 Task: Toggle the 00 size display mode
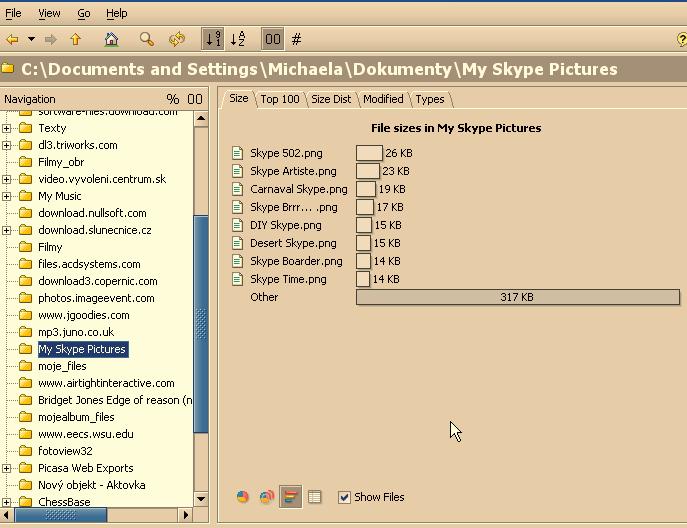click(273, 39)
